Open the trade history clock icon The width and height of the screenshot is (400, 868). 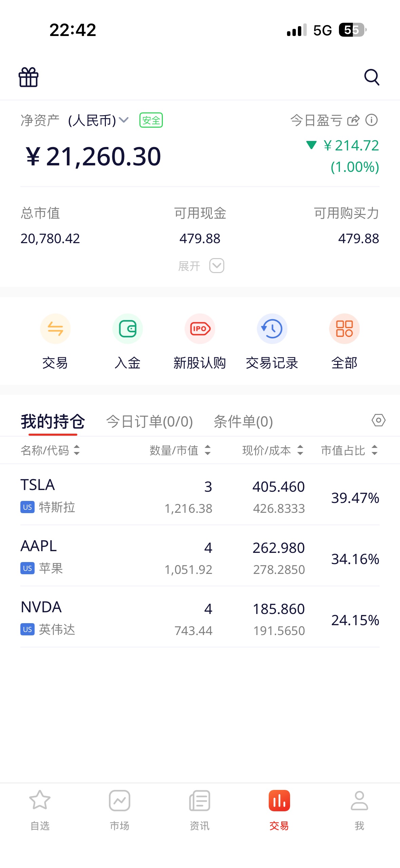pos(272,329)
